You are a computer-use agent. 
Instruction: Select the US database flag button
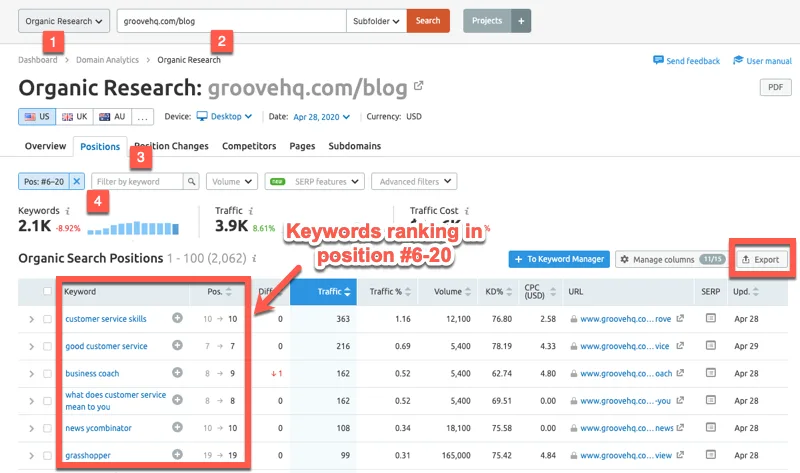(37, 116)
